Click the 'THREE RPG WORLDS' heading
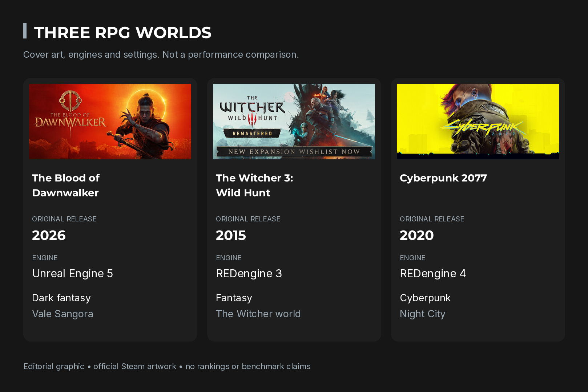This screenshot has width=588, height=392. 122,33
